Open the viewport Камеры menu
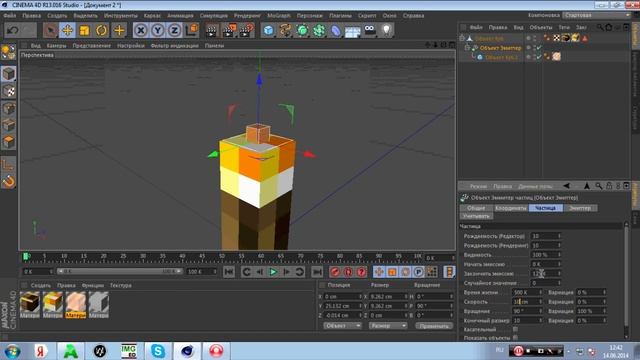This screenshot has width=640, height=360. pos(56,46)
